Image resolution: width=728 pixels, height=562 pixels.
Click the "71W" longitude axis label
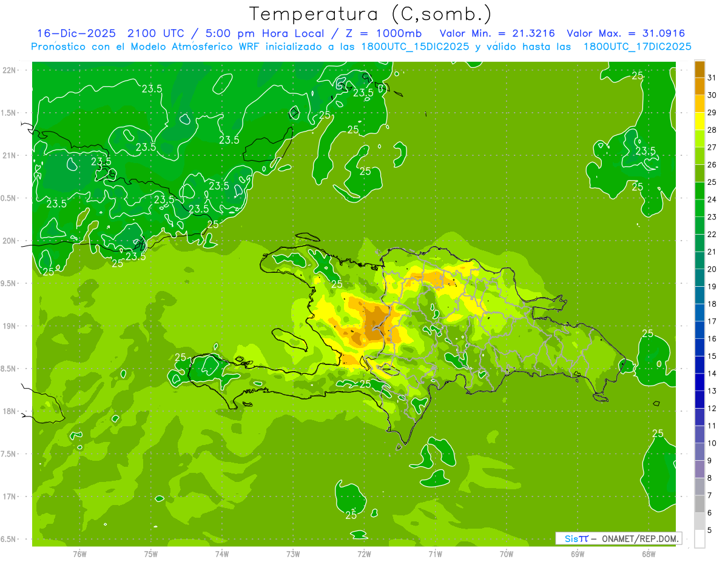tap(435, 554)
